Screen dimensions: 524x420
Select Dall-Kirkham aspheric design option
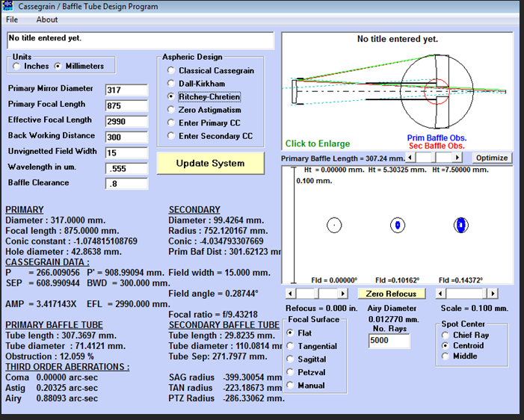(171, 84)
